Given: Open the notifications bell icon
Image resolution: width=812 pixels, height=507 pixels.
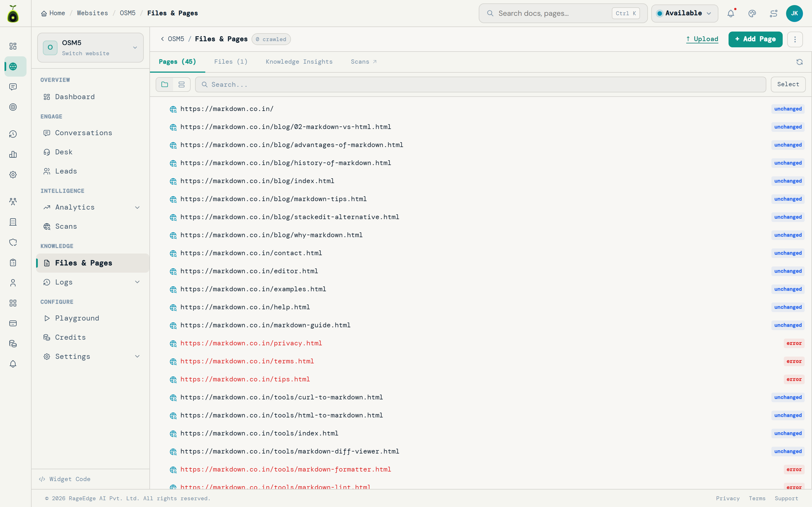Looking at the screenshot, I should click(731, 14).
